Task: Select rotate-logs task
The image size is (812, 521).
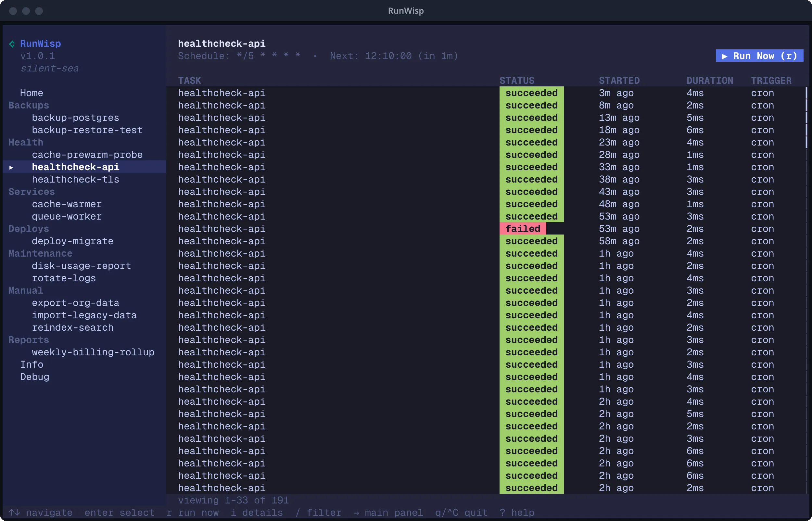Action: pos(64,278)
